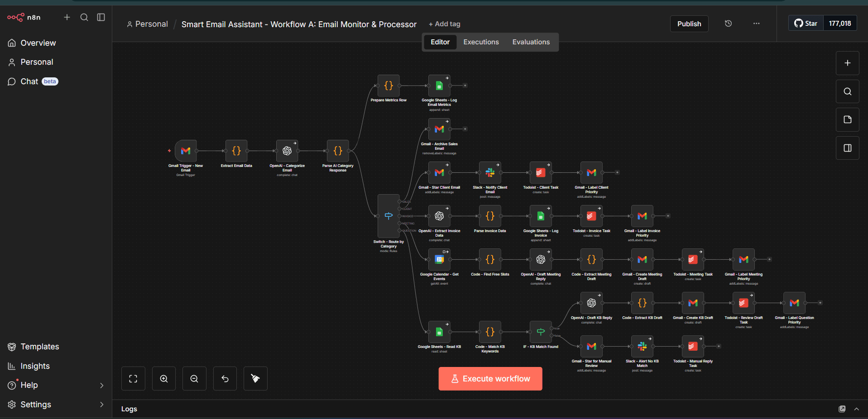Select Google Sheets - Log Invoice node
The width and height of the screenshot is (868, 419).
(541, 216)
